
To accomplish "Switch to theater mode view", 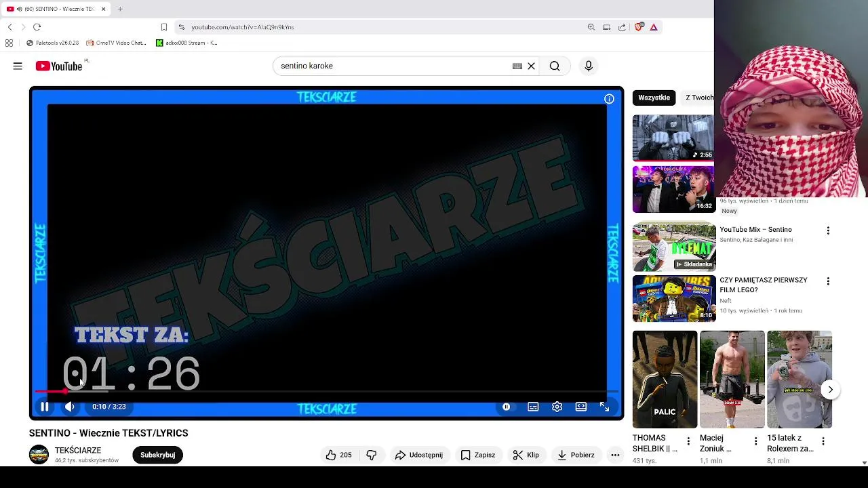I will (x=581, y=407).
